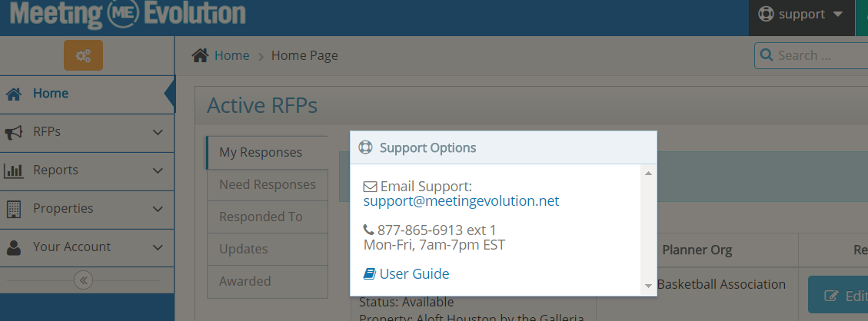
Task: Click into the Search input field
Action: tap(819, 55)
